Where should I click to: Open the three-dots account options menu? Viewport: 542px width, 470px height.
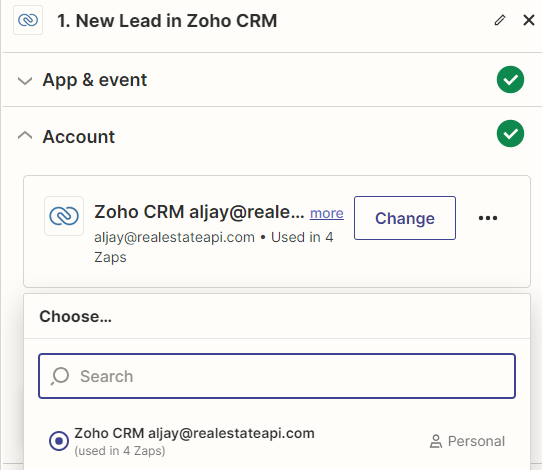(488, 218)
